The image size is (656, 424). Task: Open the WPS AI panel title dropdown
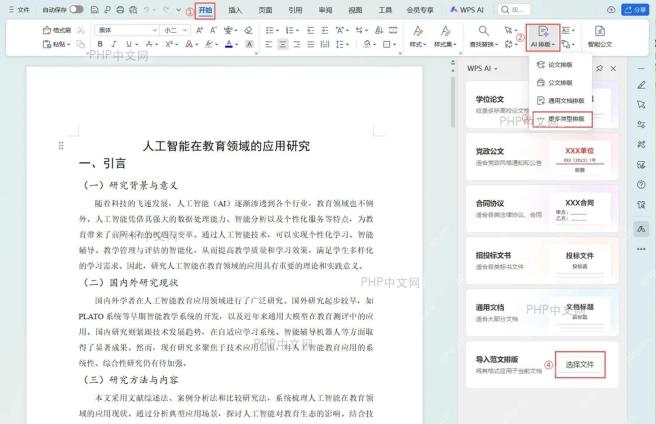482,68
